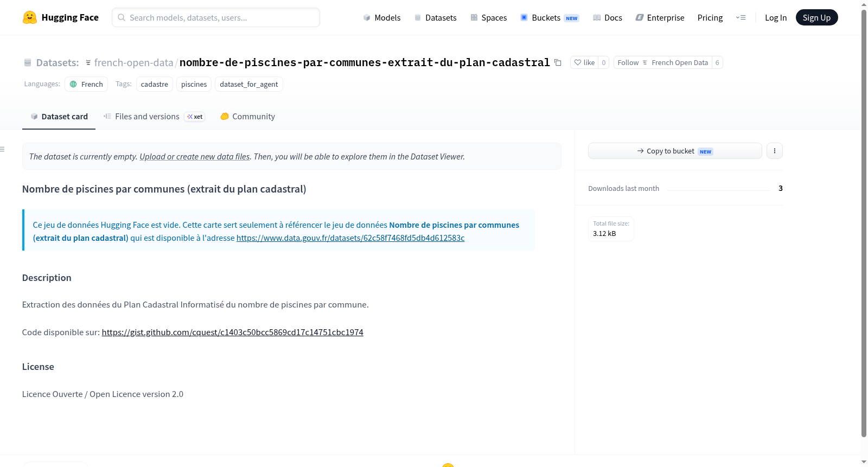Click the French Open Data org icon
The image size is (868, 467).
pyautogui.click(x=645, y=62)
